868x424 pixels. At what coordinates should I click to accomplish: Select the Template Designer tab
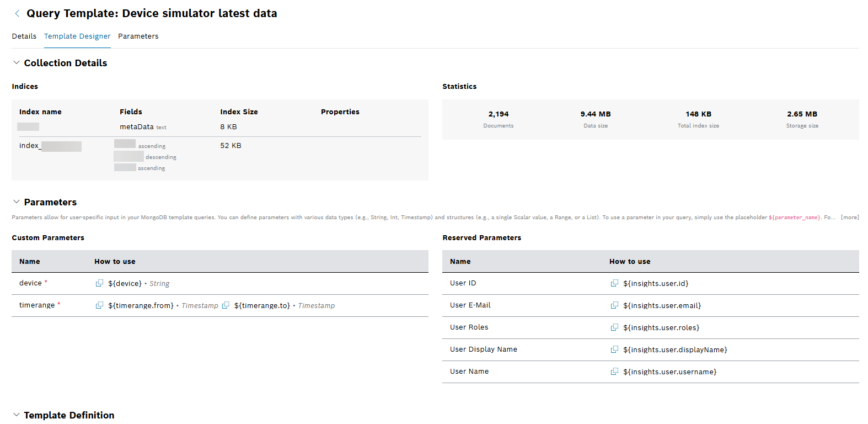[77, 36]
